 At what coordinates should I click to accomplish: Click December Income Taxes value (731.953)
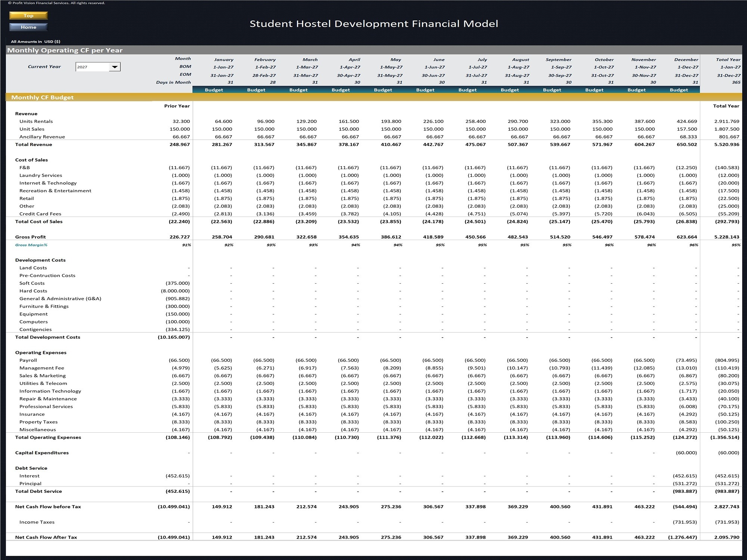pos(685,522)
